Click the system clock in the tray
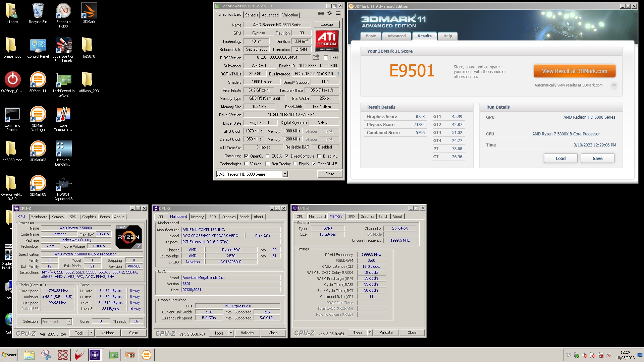 click(625, 355)
